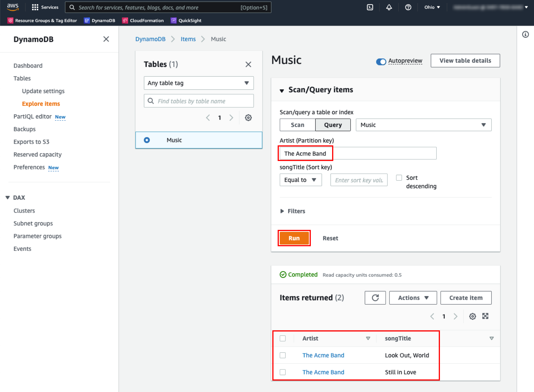Sort results by Artist column arrow
This screenshot has width=534, height=392.
(x=368, y=338)
